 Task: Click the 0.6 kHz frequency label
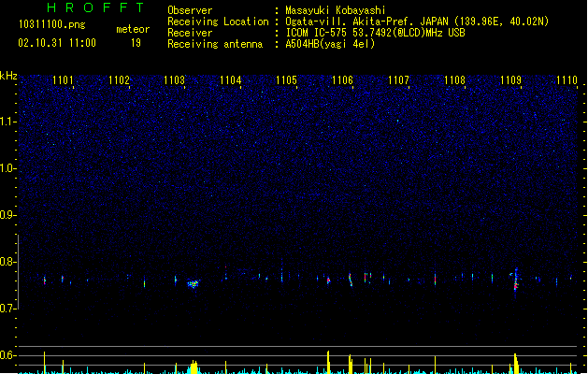[x=7, y=355]
